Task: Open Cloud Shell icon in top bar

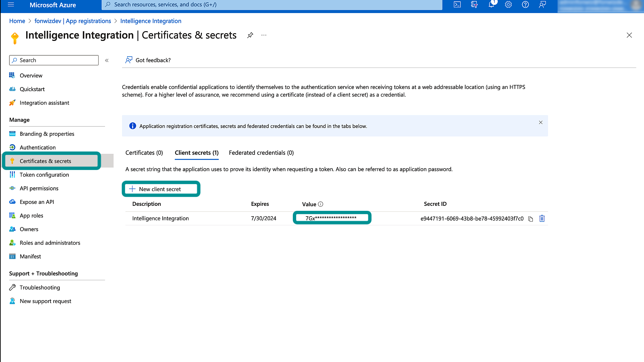Action: coord(457,5)
